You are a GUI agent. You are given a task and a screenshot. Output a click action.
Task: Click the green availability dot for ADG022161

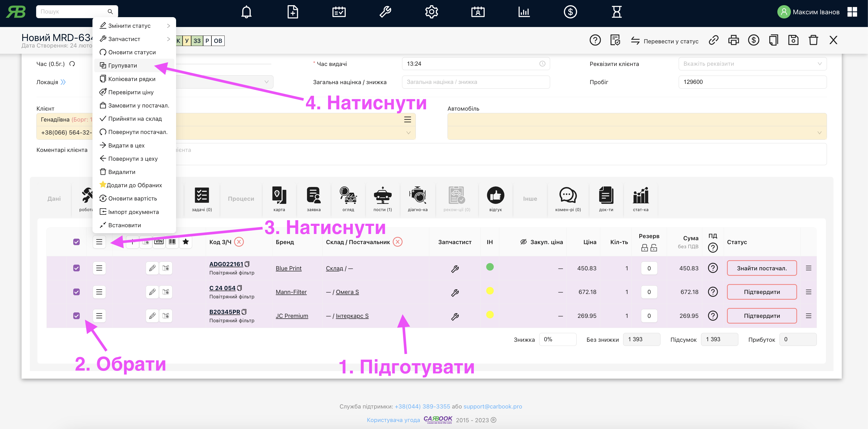490,267
